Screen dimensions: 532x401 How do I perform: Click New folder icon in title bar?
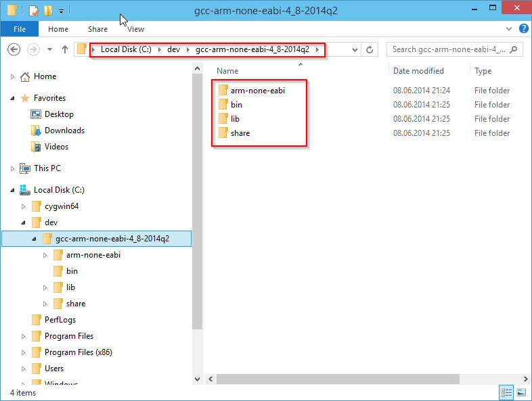[49, 11]
